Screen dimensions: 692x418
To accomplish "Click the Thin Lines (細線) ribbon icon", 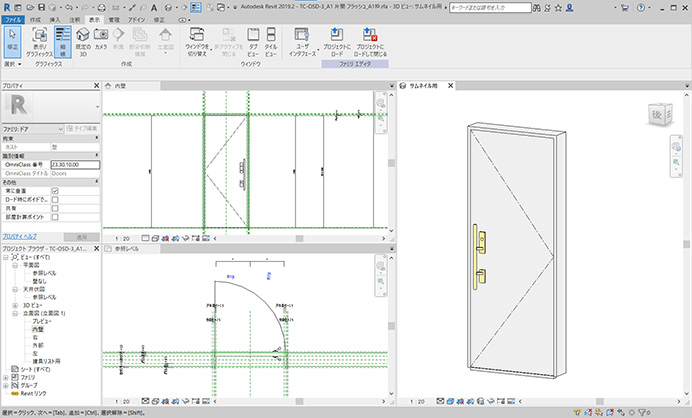I will pos(63,41).
